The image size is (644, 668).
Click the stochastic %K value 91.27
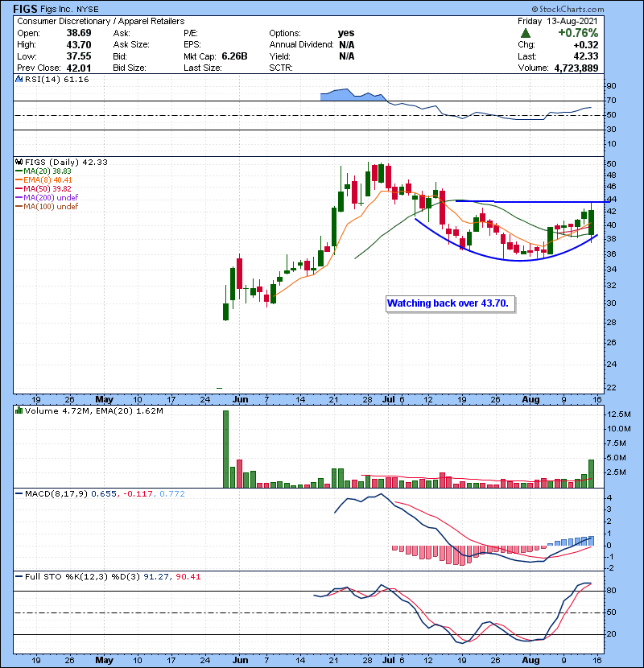tap(156, 577)
